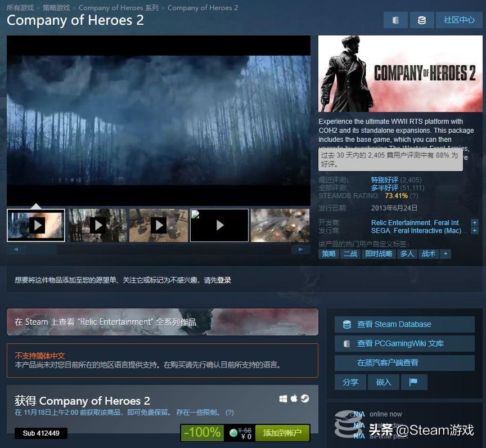This screenshot has width=486, height=448.
Task: Click the PCGamingWiki book icon in header
Action: [395, 20]
